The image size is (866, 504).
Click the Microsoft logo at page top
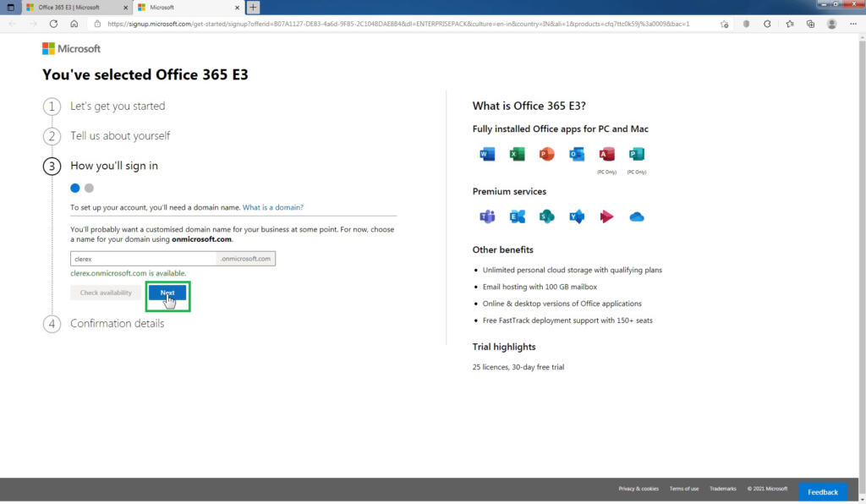coord(71,48)
